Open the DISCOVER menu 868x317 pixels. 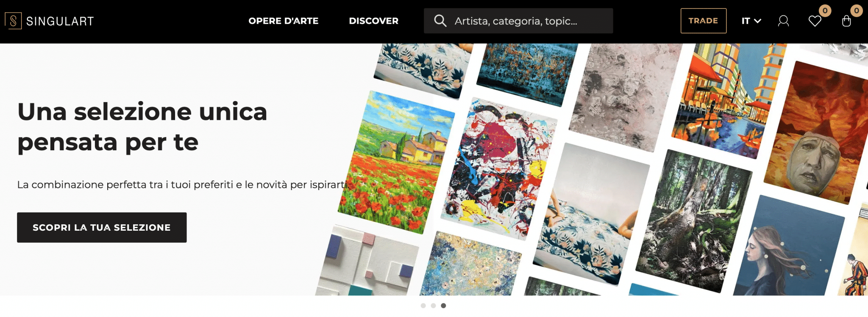pyautogui.click(x=373, y=21)
